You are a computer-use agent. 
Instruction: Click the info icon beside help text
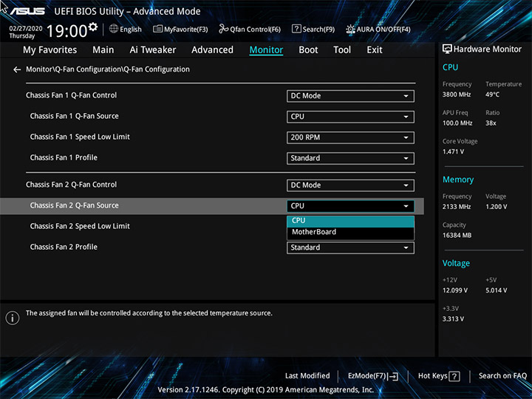click(x=13, y=318)
